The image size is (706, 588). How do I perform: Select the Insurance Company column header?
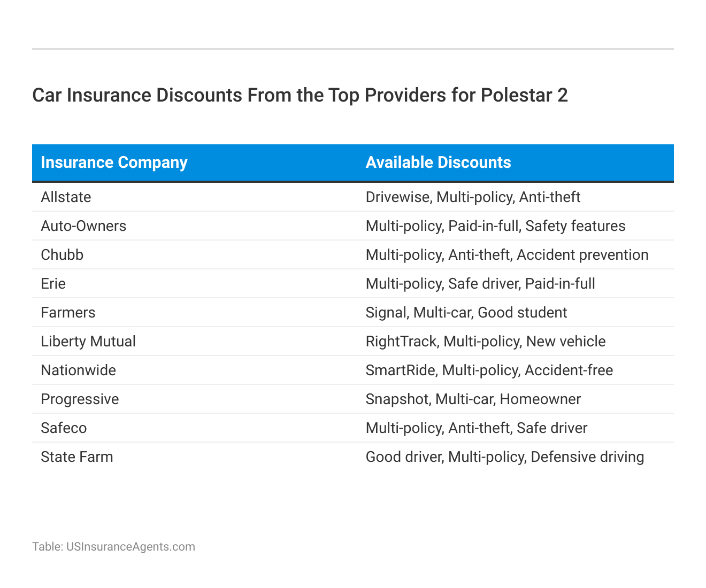point(114,163)
